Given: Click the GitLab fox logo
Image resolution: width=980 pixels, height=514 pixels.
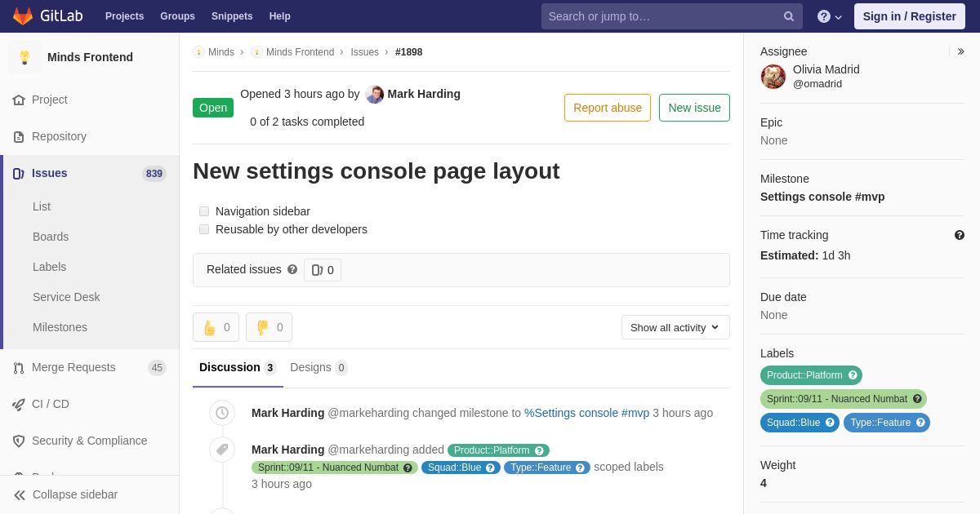Looking at the screenshot, I should point(23,16).
